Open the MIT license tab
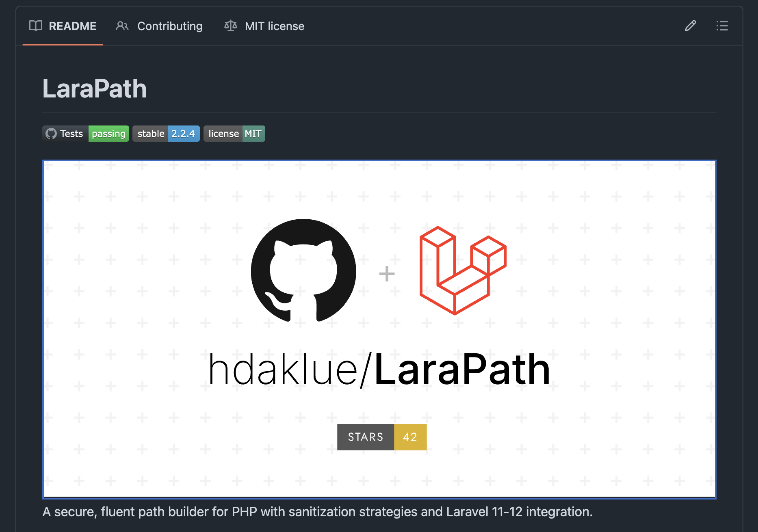 click(275, 26)
